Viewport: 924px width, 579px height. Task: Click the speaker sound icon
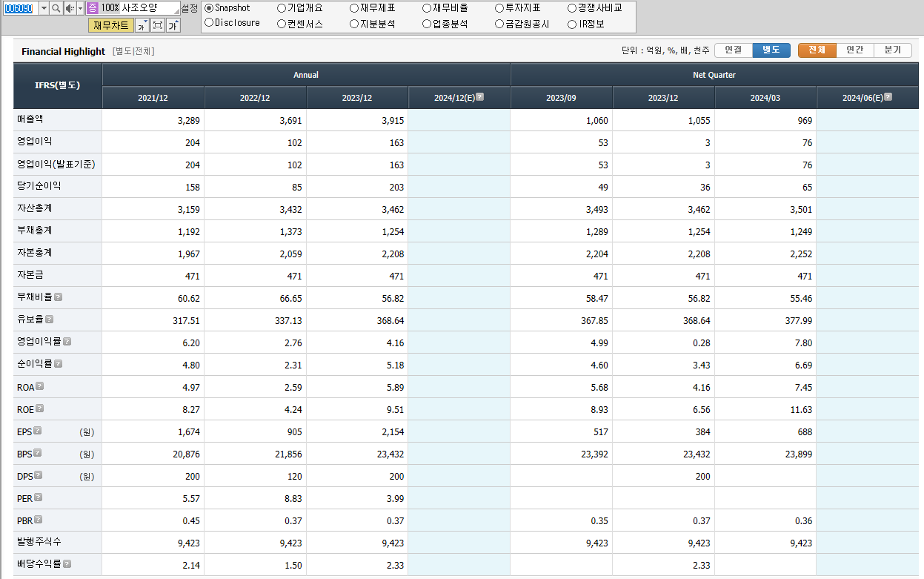coord(70,7)
